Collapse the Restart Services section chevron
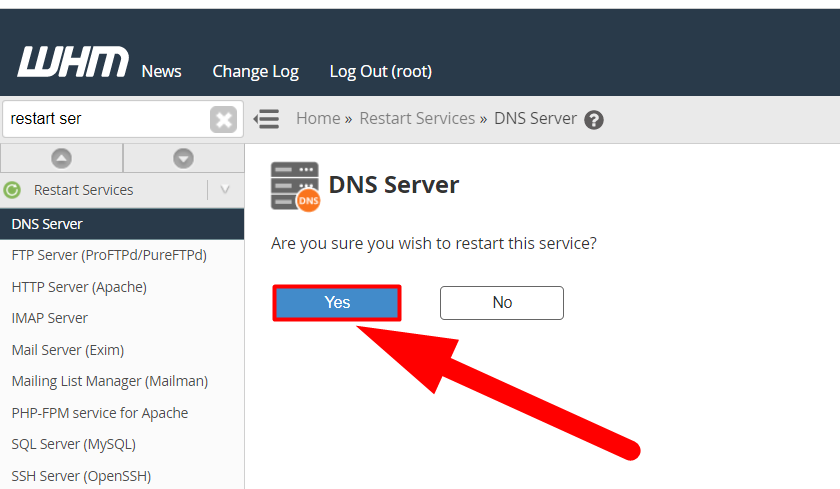This screenshot has height=489, width=840. pyautogui.click(x=225, y=190)
